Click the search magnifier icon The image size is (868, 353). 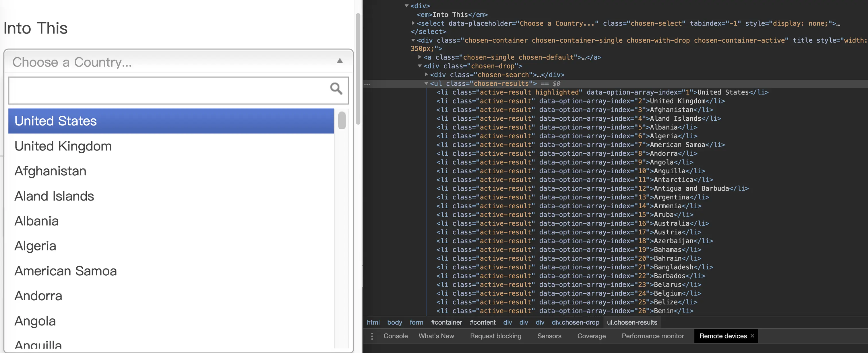point(336,89)
